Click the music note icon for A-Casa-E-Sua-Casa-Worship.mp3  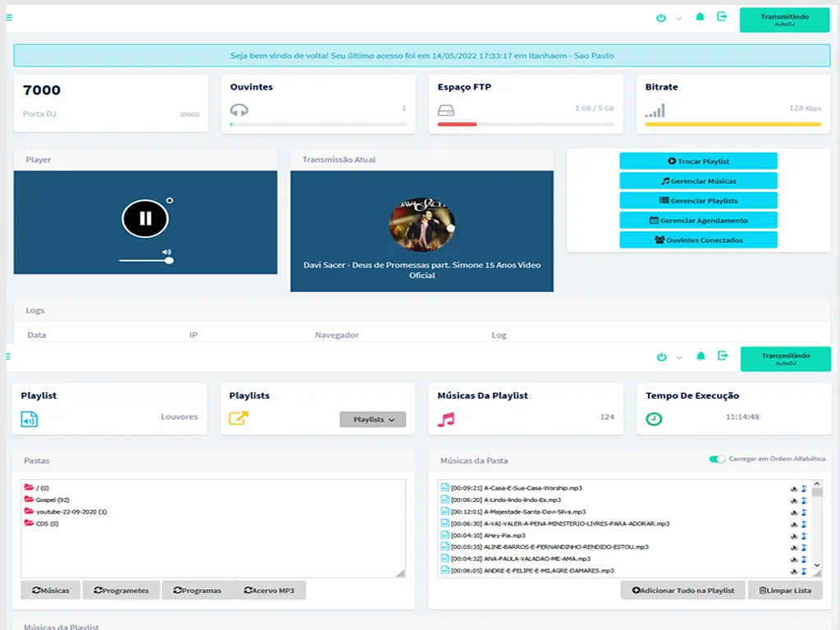pos(805,488)
